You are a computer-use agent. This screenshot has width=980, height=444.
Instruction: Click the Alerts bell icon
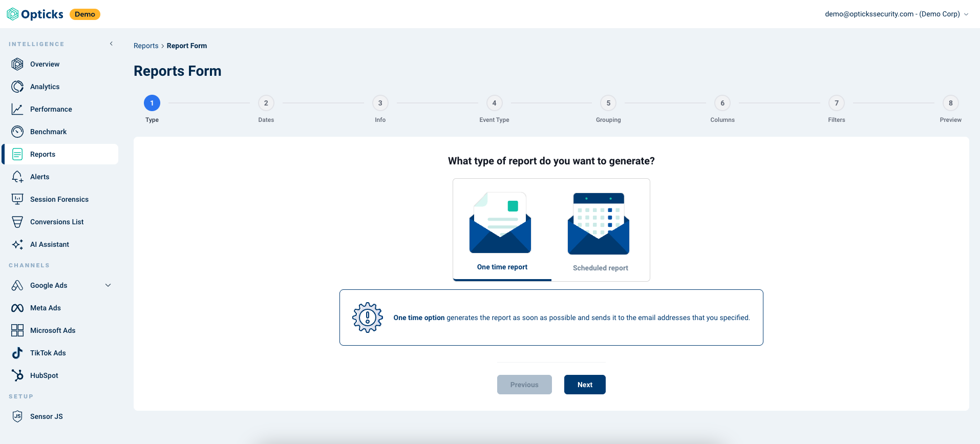coord(17,177)
